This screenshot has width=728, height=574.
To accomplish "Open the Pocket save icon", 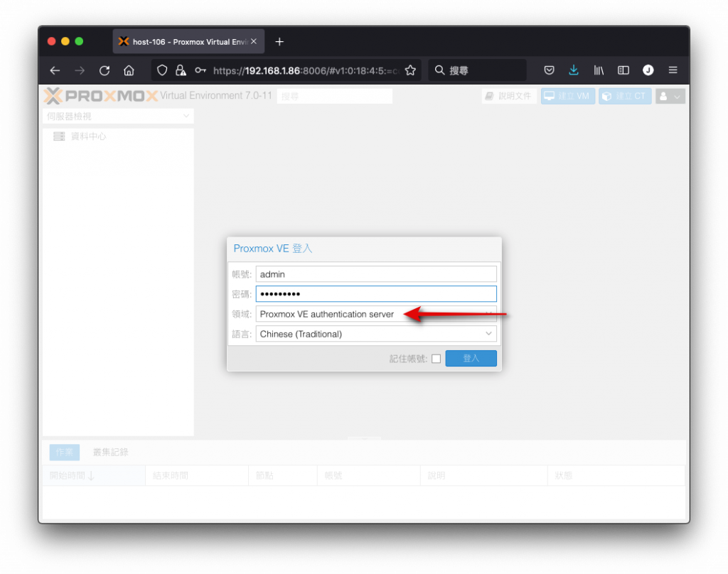I will click(x=550, y=70).
